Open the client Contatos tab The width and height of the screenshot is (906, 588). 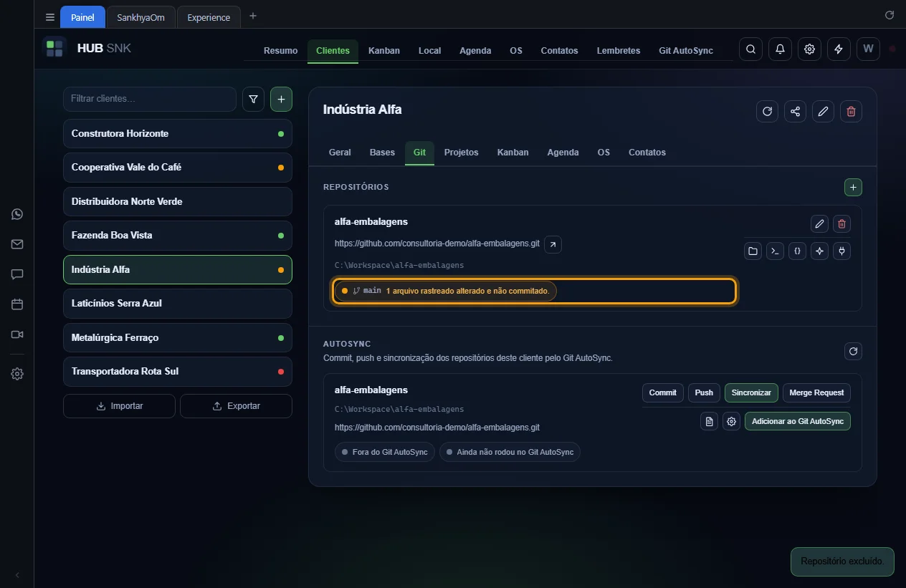pos(647,153)
